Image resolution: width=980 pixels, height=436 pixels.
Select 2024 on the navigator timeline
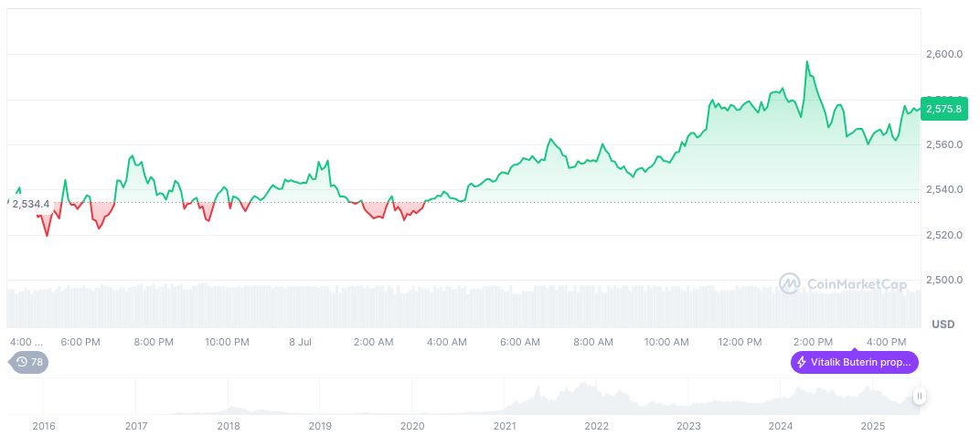(x=781, y=426)
